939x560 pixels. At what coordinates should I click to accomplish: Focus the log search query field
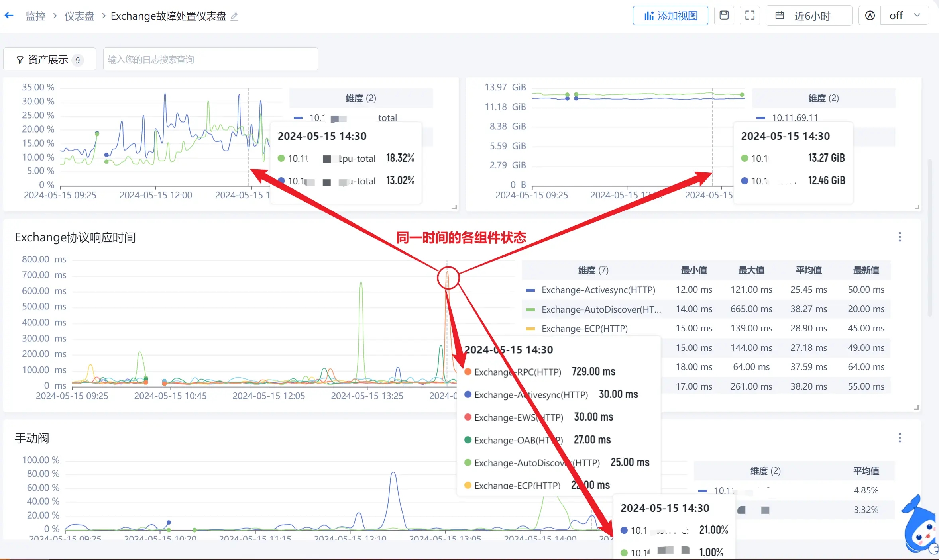click(210, 59)
